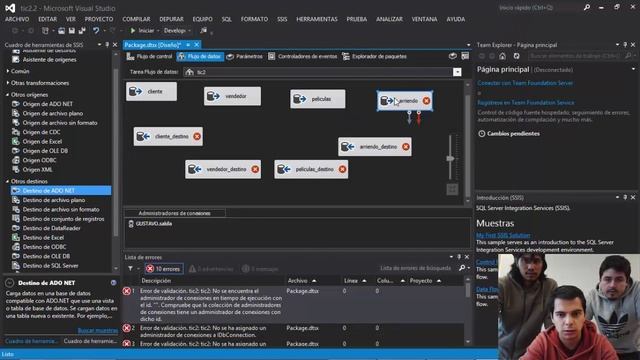Select the vendedor_destino destination component

click(223, 169)
